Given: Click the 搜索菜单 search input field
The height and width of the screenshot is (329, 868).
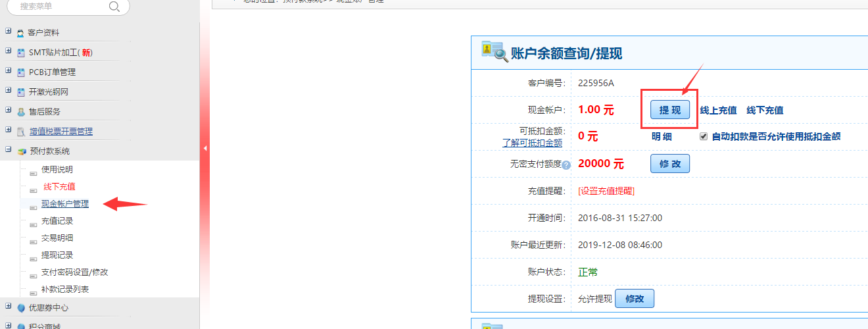Looking at the screenshot, I should tap(59, 7).
